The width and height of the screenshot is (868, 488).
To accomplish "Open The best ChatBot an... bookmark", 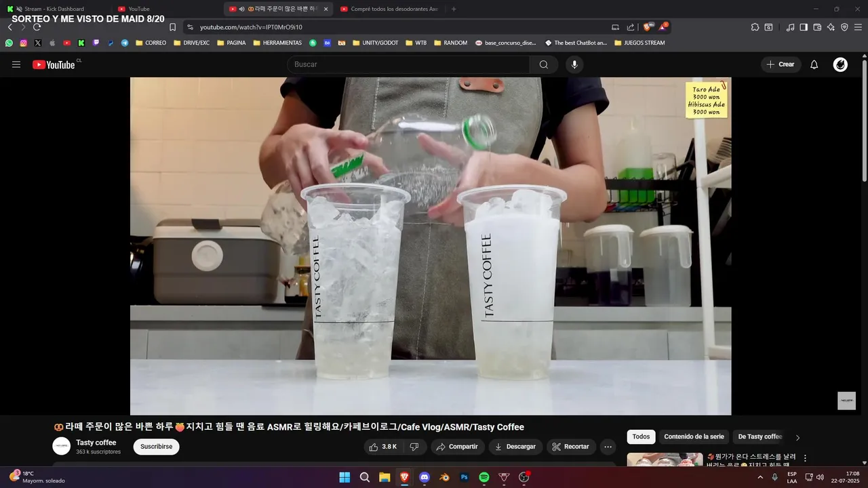I will 576,43.
